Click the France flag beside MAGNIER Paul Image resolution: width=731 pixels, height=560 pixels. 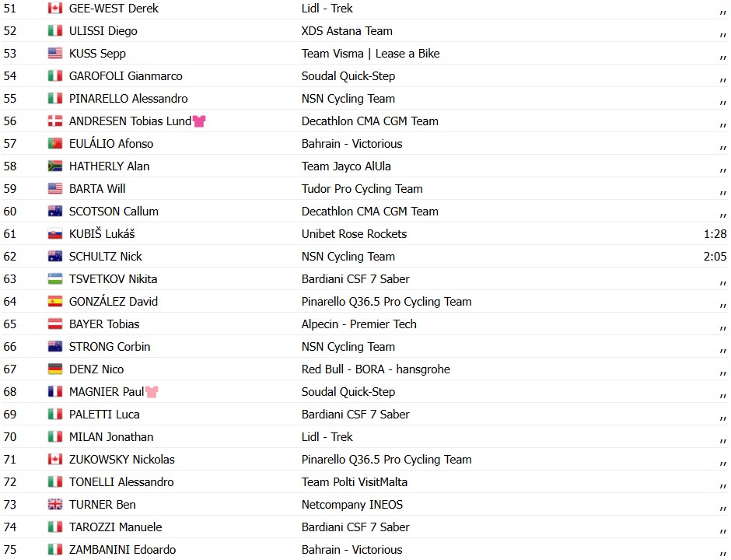tap(55, 392)
